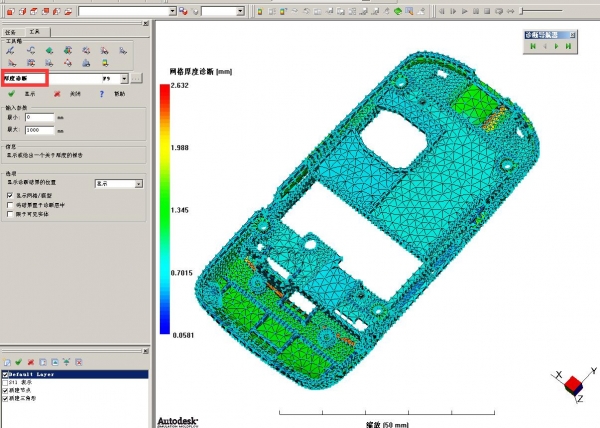Enable the second checkbox (place result in diagnostic layer)
The width and height of the screenshot is (600, 428).
[x=10, y=205]
